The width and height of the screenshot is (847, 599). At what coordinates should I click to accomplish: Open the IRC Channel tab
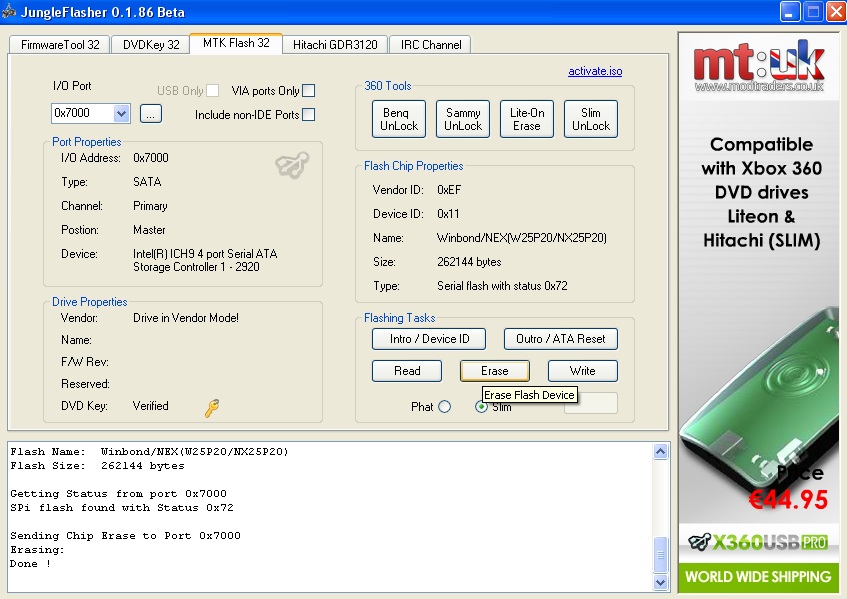430,45
